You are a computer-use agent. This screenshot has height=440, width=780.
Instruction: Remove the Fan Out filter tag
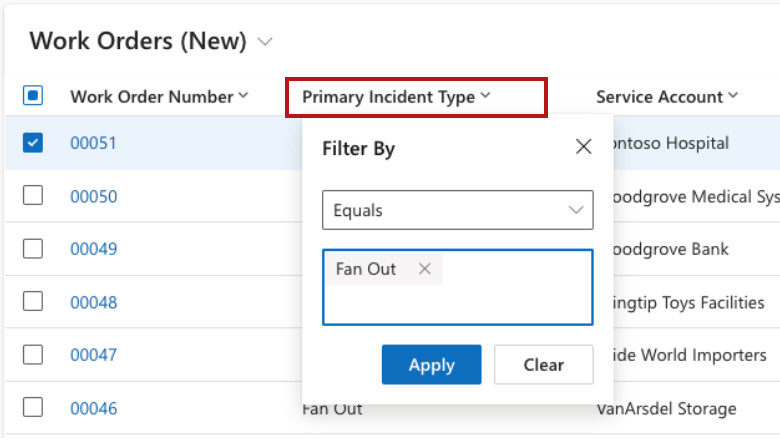click(425, 269)
